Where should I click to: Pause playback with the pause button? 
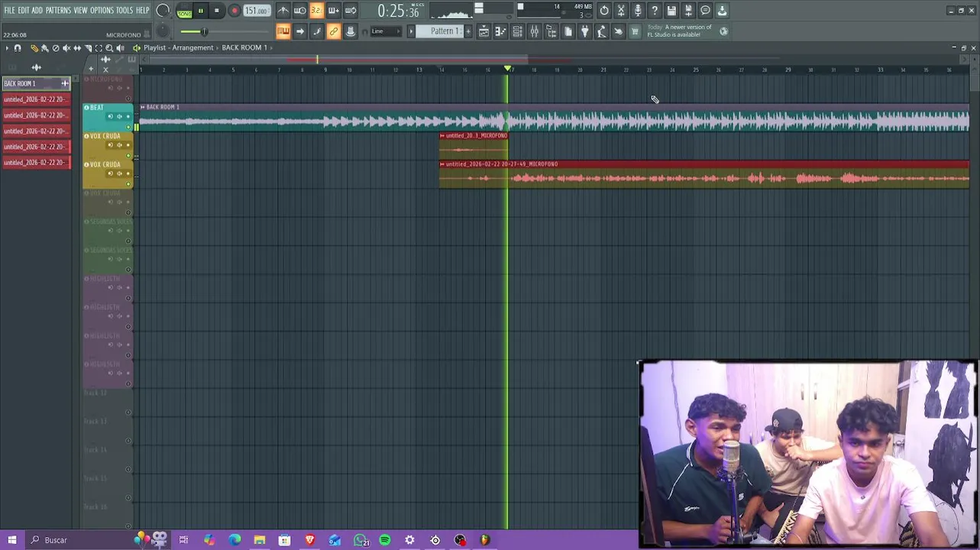click(201, 11)
